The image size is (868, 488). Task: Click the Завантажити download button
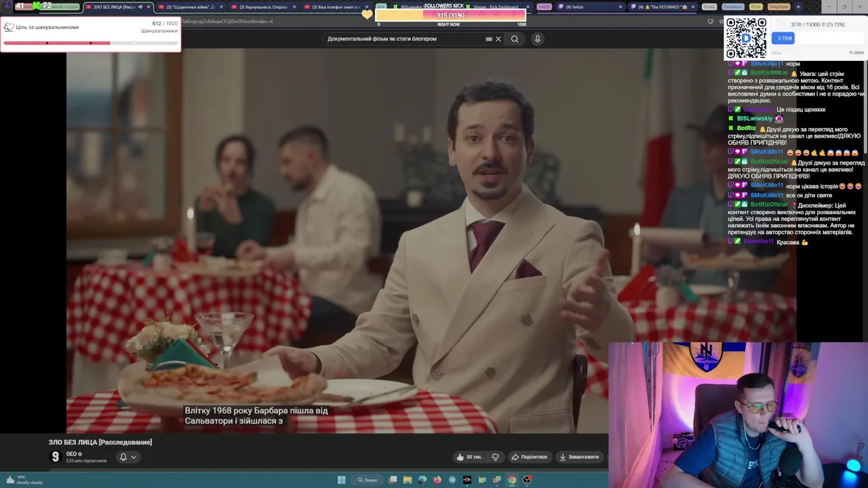click(x=579, y=457)
